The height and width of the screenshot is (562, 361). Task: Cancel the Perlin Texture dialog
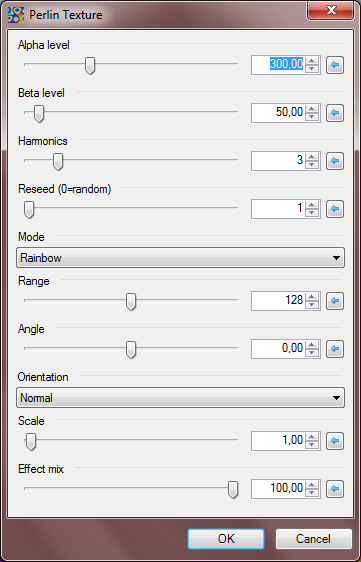pyautogui.click(x=314, y=539)
